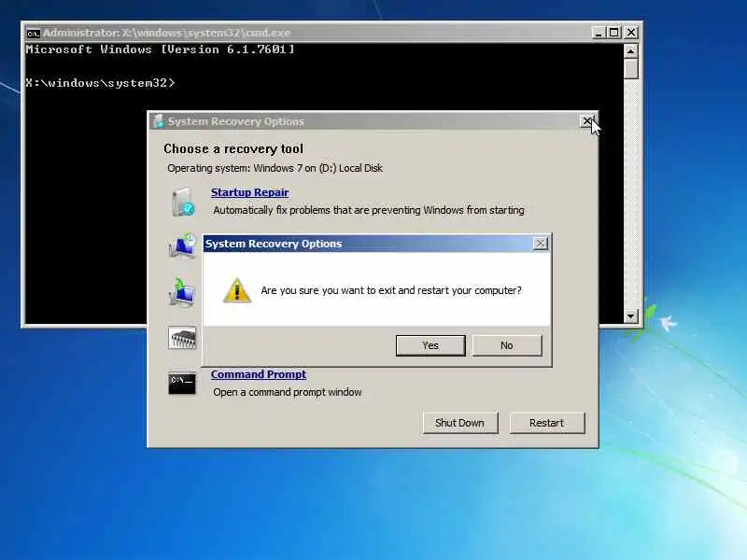
Task: Click 'Microsoft Windows [Version 6.1.7601]' line
Action: coord(160,49)
